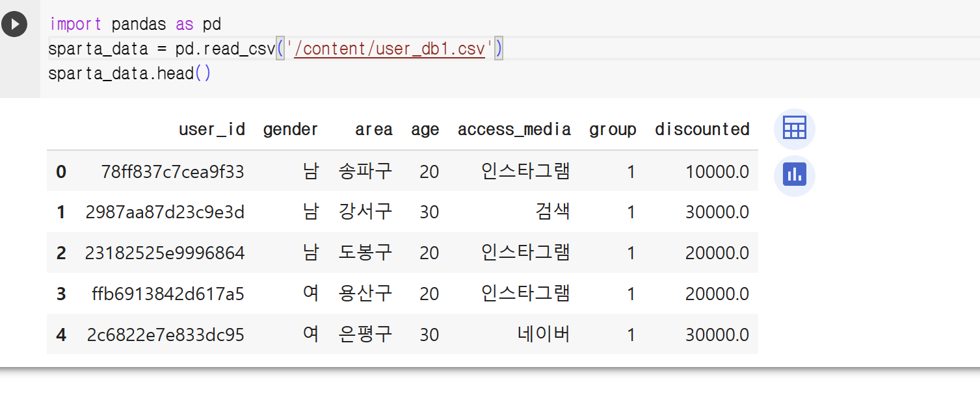Click the discounted column header
Screen dimensions: 980x393
[x=702, y=129]
